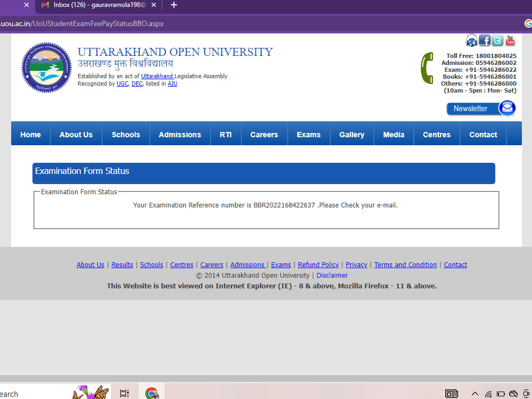Click the Examination Reference number message text
This screenshot has height=399, width=532.
coord(265,205)
